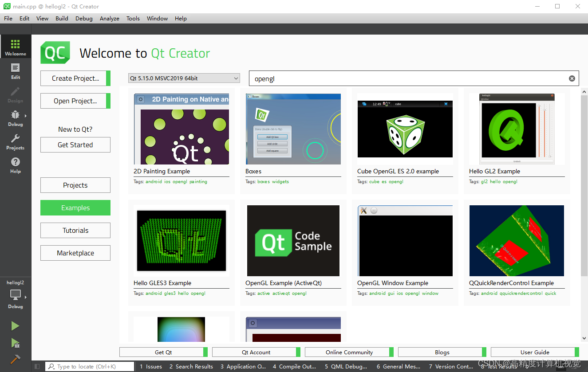Open the Window menu

157,18
